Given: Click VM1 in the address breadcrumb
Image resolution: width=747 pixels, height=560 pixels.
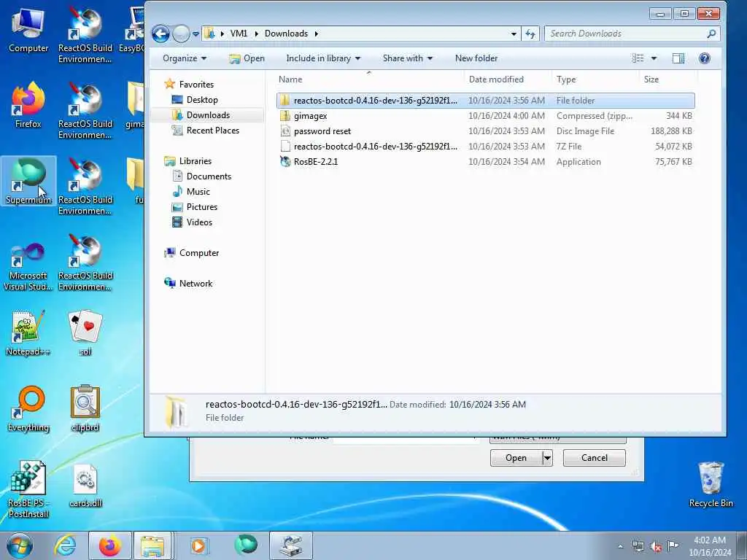Looking at the screenshot, I should point(239,34).
